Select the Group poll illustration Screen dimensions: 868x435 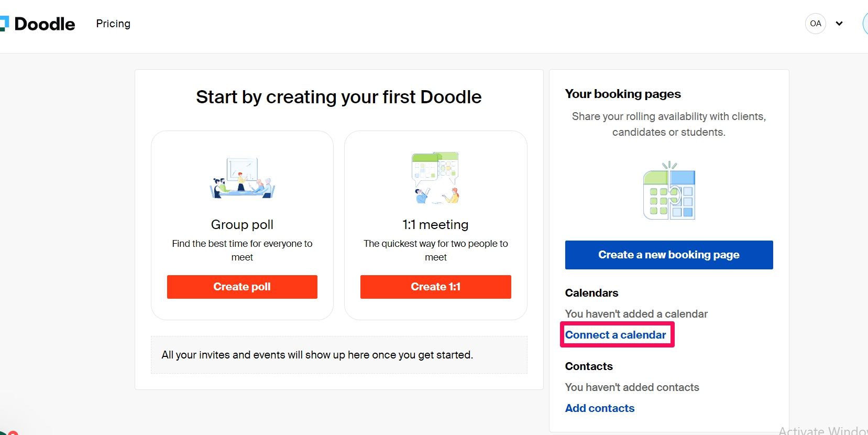coord(242,177)
